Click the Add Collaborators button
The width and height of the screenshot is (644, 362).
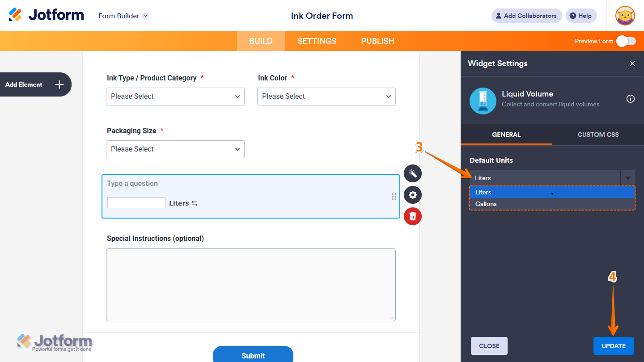[526, 16]
